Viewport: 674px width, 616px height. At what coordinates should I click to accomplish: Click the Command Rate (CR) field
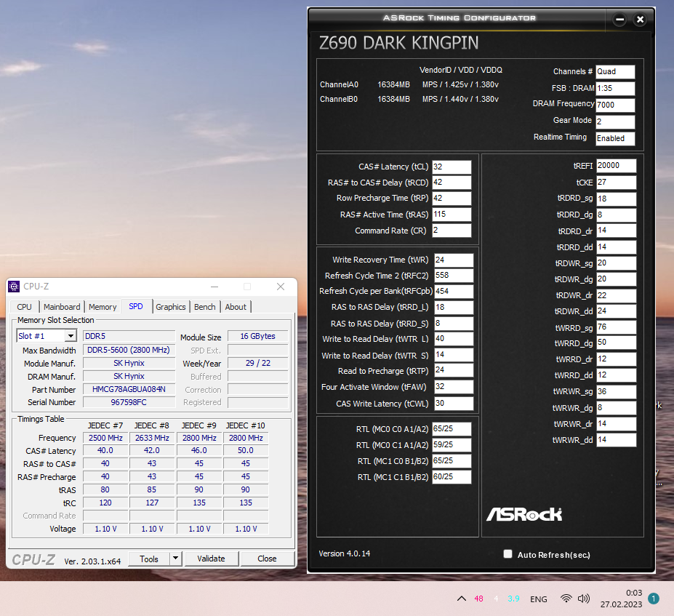click(x=452, y=231)
